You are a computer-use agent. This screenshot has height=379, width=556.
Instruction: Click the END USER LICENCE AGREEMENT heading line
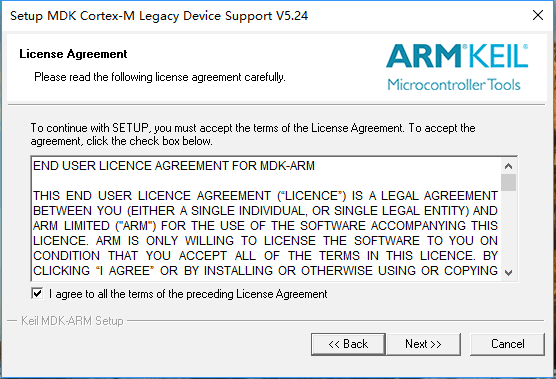pyautogui.click(x=174, y=166)
